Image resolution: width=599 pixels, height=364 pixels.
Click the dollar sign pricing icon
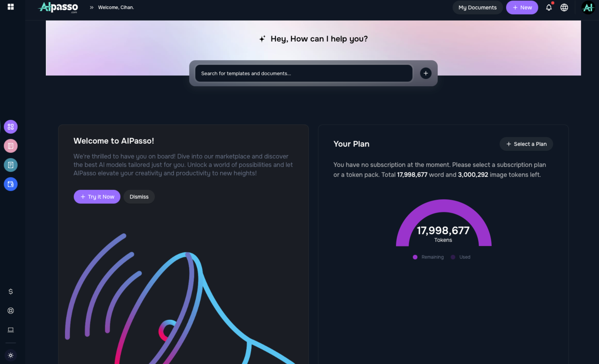click(x=10, y=291)
